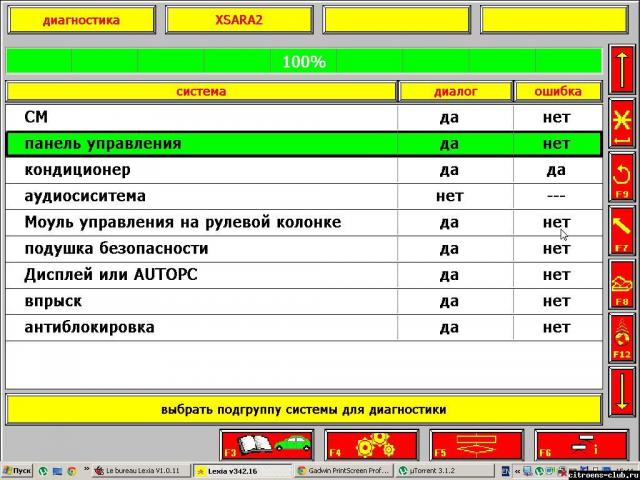Open the F4 gears function

coord(371,446)
